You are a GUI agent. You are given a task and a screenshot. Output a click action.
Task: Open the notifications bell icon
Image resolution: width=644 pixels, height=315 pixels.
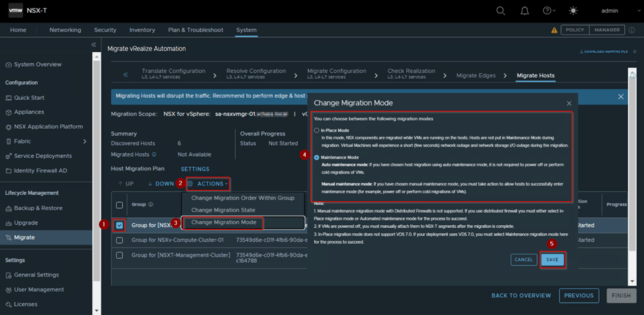[x=524, y=11]
